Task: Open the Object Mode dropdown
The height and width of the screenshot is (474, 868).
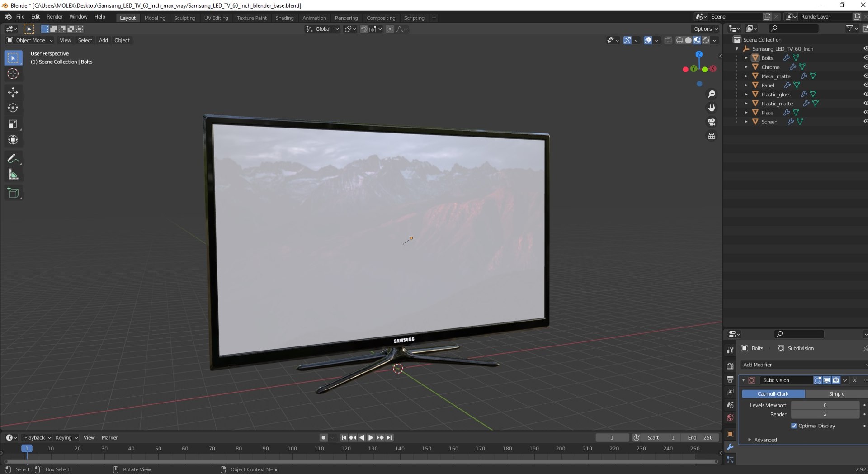Action: pos(30,40)
